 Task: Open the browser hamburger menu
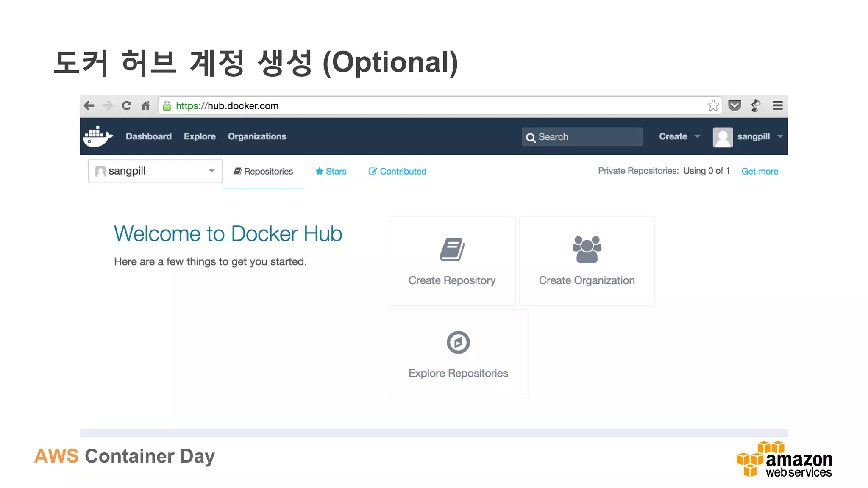click(x=778, y=105)
